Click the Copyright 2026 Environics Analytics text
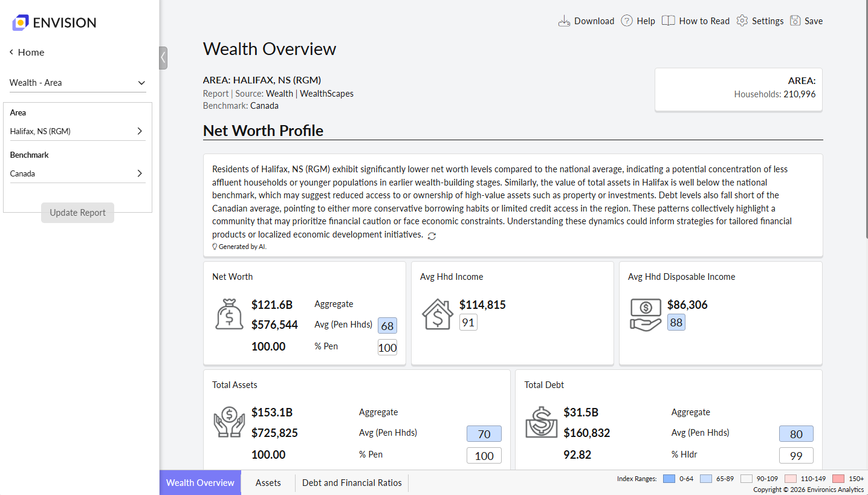868x495 pixels. coord(808,490)
